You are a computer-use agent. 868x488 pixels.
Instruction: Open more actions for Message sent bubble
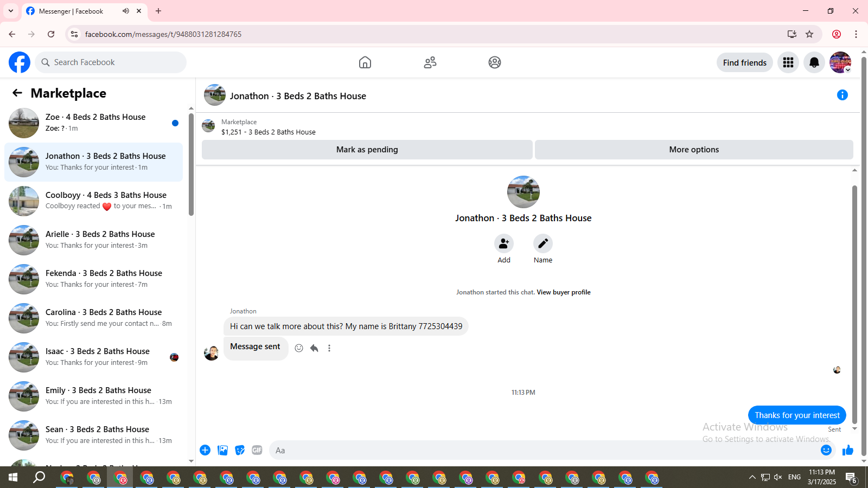329,348
